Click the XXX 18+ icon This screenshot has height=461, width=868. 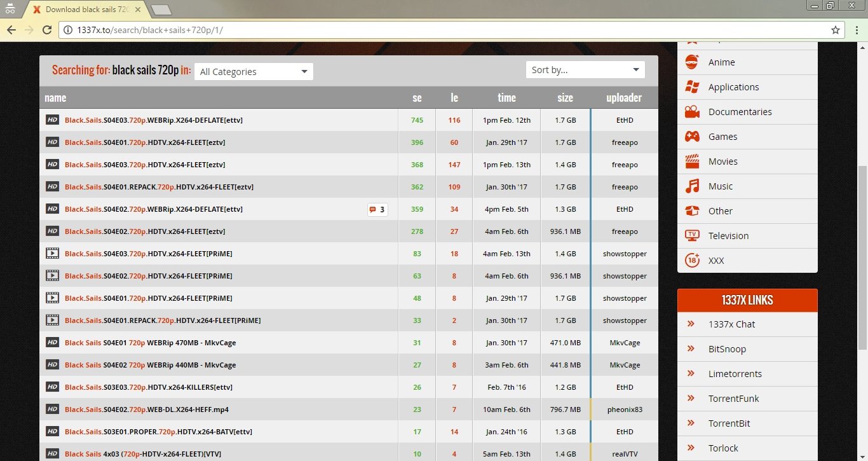pos(692,260)
